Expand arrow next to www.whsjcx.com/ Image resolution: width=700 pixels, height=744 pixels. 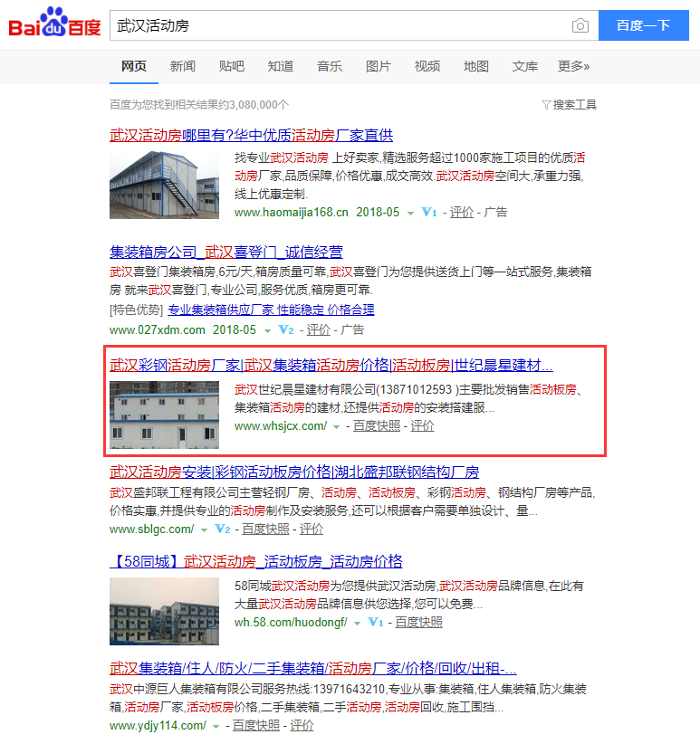[337, 427]
